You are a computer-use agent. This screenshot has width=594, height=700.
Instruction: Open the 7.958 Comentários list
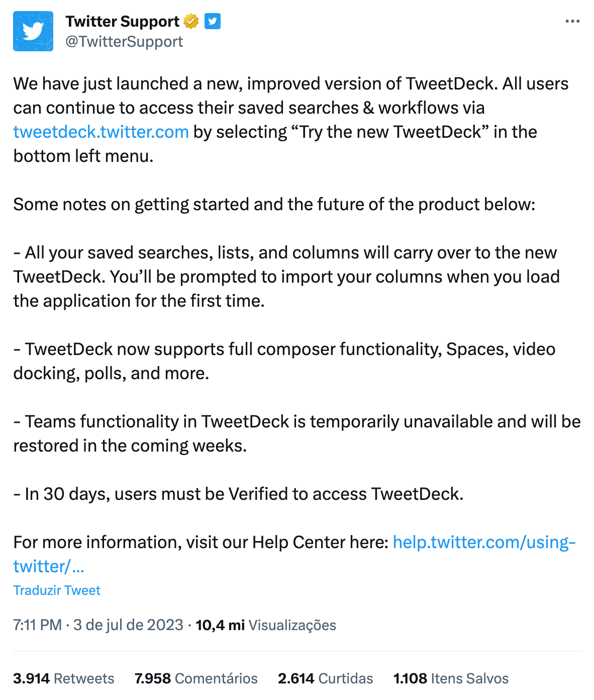(x=196, y=678)
